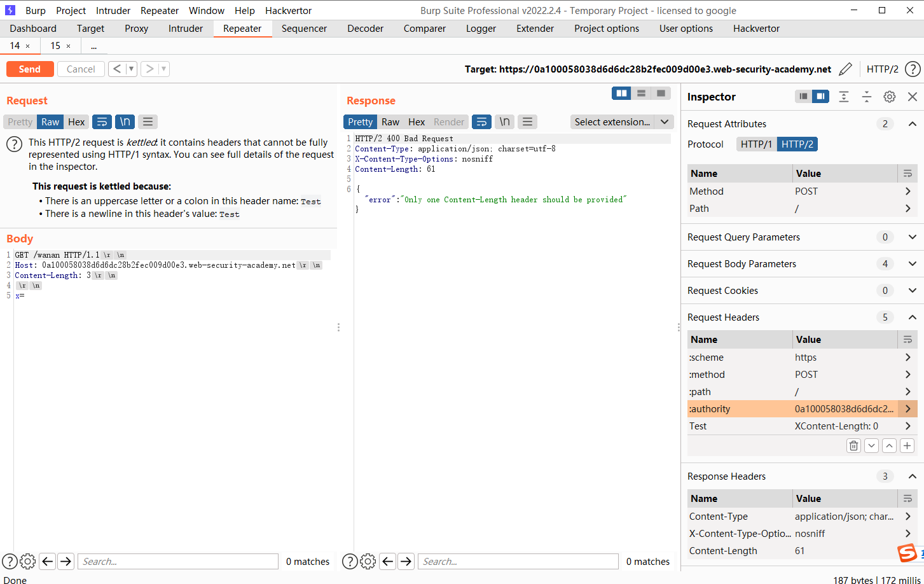Switch request view to Hex mode
The width and height of the screenshot is (924, 584).
pyautogui.click(x=76, y=122)
